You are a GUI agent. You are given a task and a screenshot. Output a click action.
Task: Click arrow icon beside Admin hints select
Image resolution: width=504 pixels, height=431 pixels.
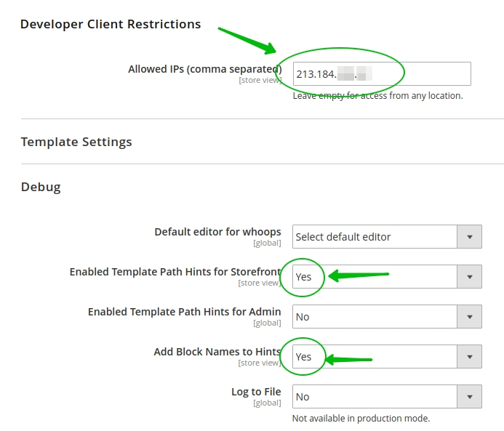point(469,317)
